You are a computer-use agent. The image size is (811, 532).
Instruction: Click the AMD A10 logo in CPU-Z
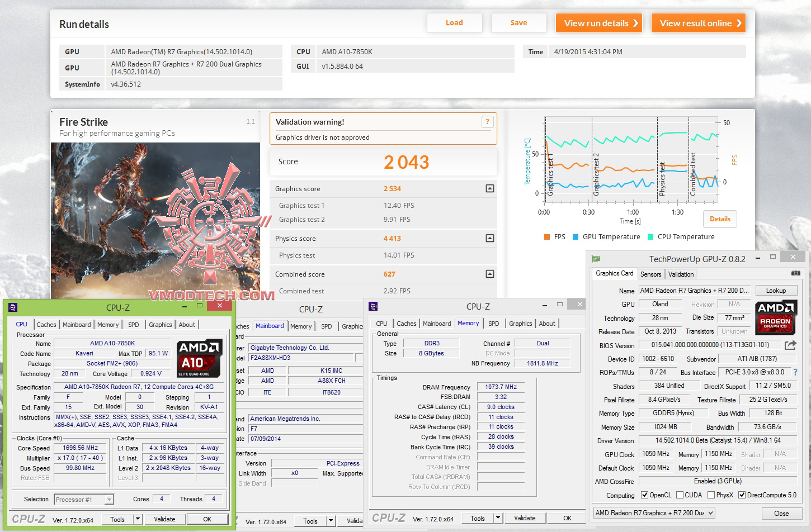click(x=199, y=358)
